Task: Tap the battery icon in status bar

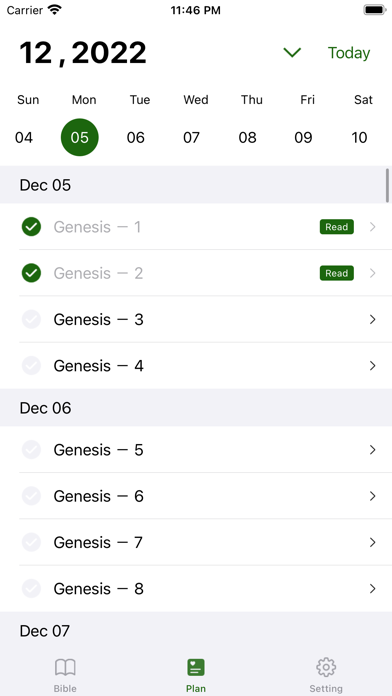Action: point(375,10)
